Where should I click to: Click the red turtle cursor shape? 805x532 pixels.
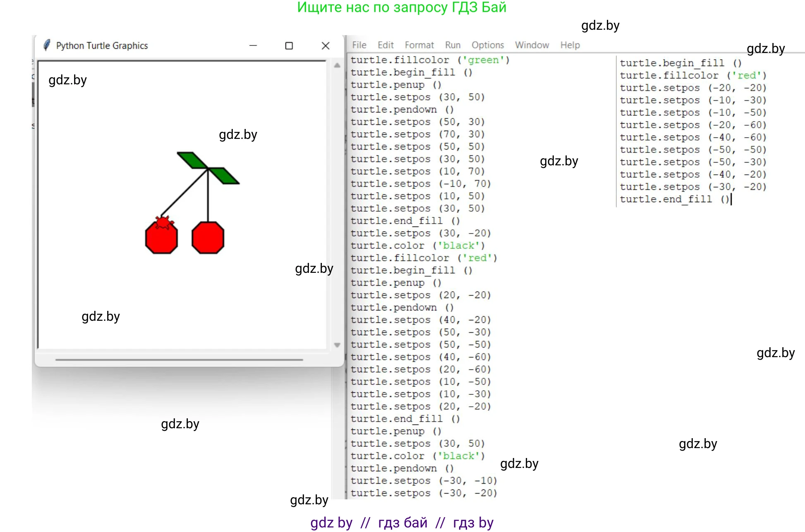(x=163, y=223)
